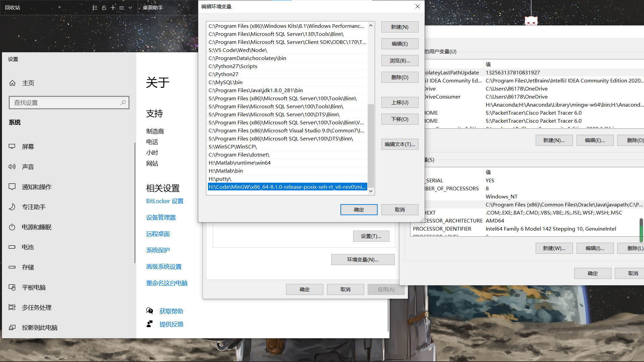Open the 存储 storage settings page
The image size is (644, 362).
(x=69, y=267)
